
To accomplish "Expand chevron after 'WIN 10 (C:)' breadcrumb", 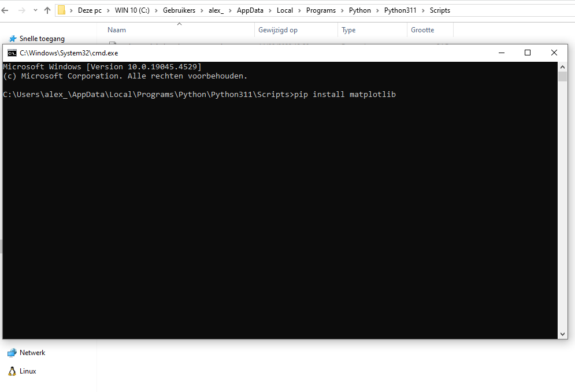I will [x=156, y=10].
